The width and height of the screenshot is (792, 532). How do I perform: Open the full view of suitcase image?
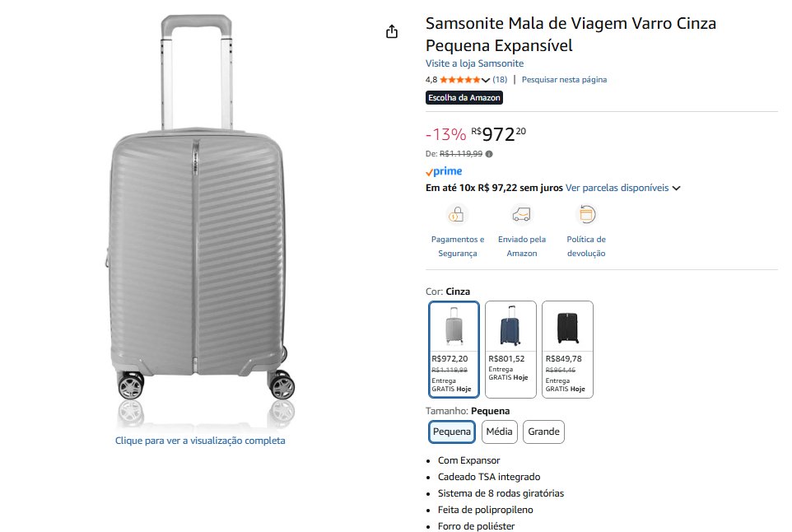pos(200,441)
